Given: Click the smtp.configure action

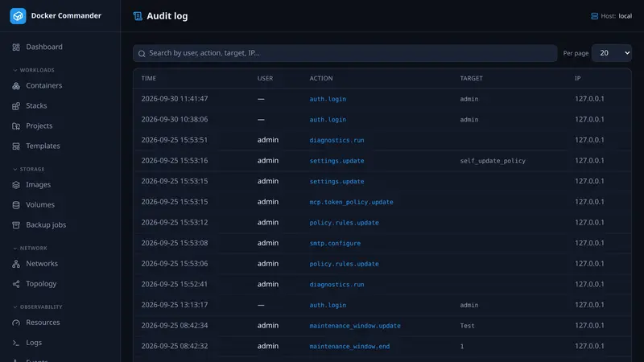Looking at the screenshot, I should coord(335,243).
